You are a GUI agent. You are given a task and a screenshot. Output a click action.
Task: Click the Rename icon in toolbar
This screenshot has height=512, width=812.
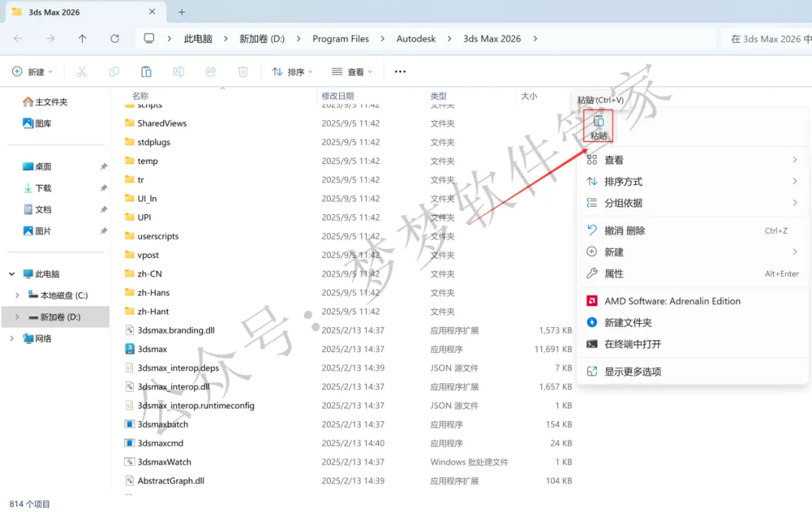pos(179,71)
